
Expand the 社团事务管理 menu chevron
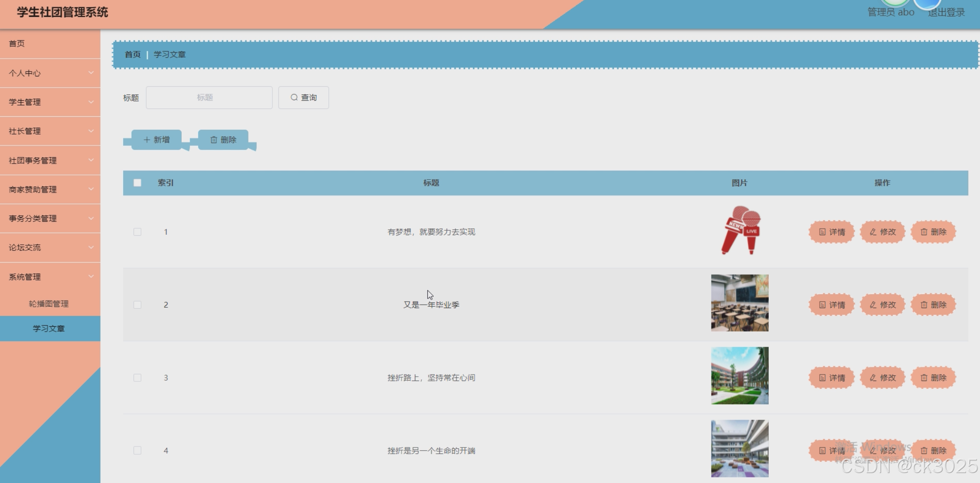[91, 160]
